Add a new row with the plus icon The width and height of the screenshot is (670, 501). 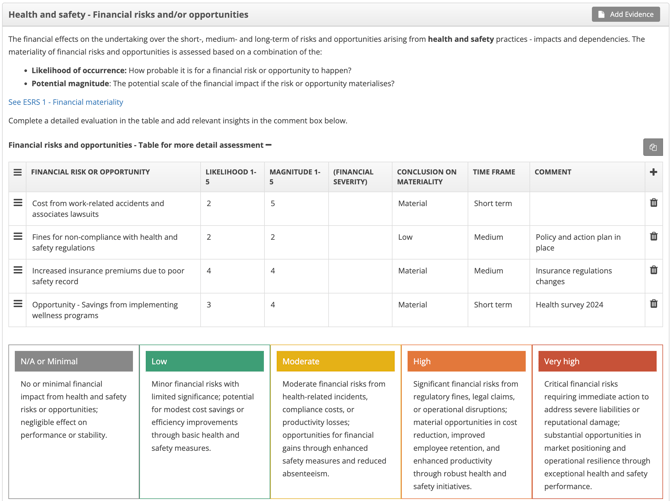tap(653, 172)
